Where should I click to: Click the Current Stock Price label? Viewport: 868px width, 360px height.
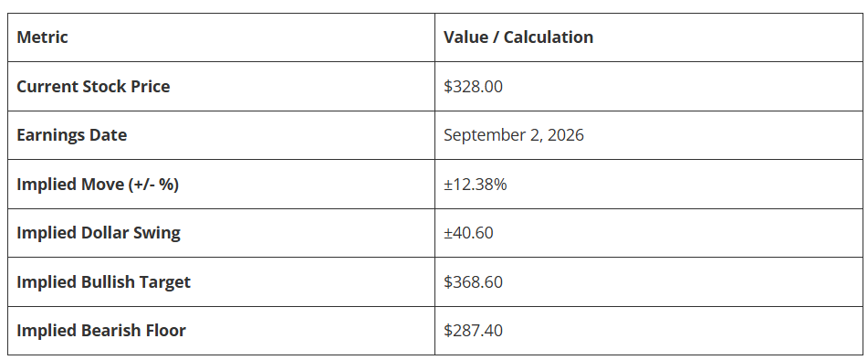[93, 87]
